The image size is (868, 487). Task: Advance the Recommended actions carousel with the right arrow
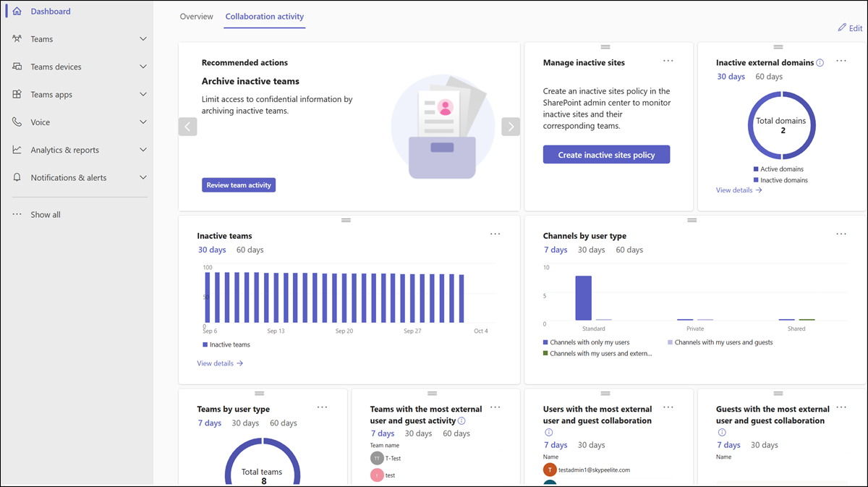[x=511, y=126]
